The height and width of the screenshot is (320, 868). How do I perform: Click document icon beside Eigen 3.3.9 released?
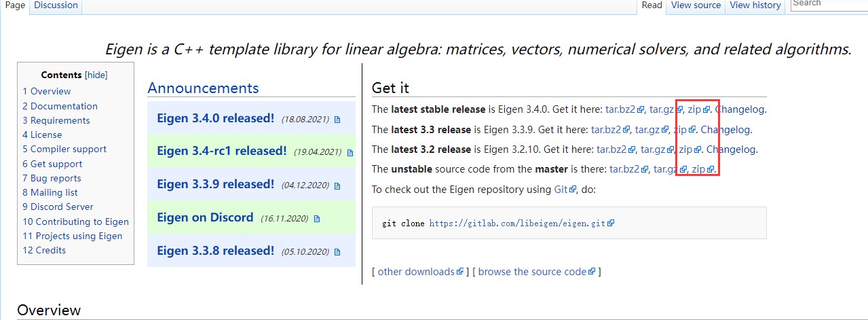337,186
